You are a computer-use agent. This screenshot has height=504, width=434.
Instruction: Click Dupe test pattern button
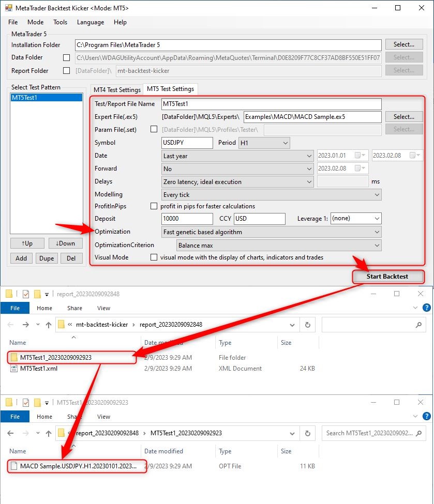tap(47, 258)
